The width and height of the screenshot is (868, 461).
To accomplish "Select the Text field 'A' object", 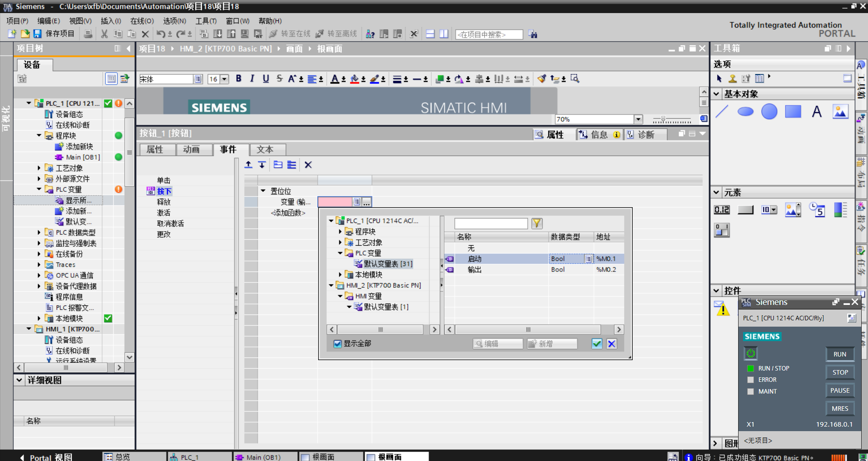I will tap(816, 111).
